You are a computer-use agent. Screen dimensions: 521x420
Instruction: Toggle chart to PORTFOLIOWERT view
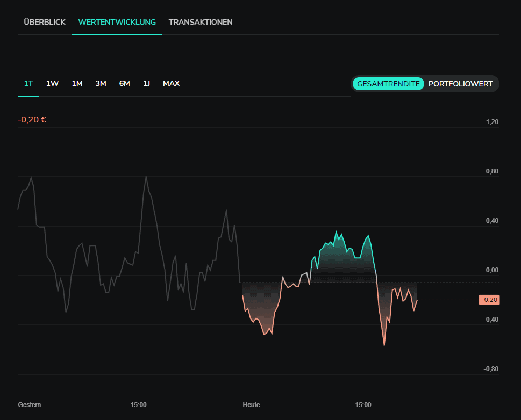point(460,84)
